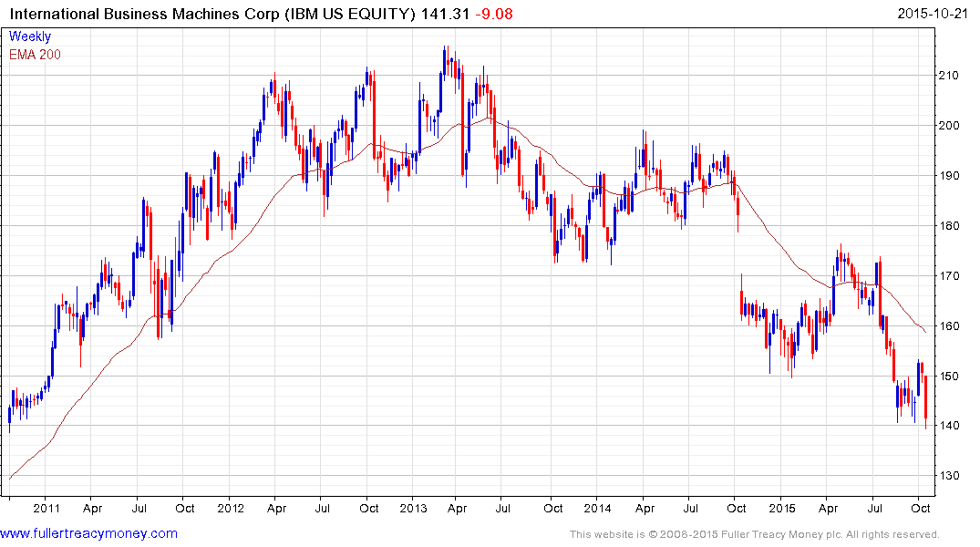Select the 190 price axis label
Image resolution: width=980 pixels, height=547 pixels.
948,176
